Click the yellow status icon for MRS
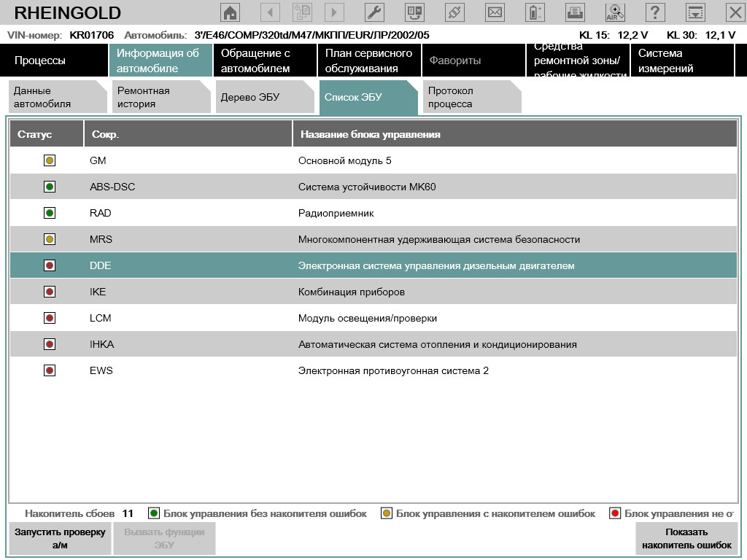Viewport: 747px width, 560px height. pos(50,239)
